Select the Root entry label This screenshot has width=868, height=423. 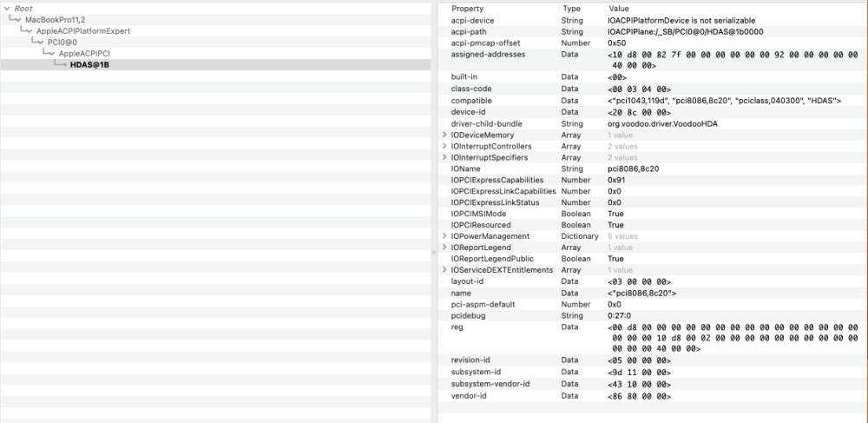coord(23,9)
